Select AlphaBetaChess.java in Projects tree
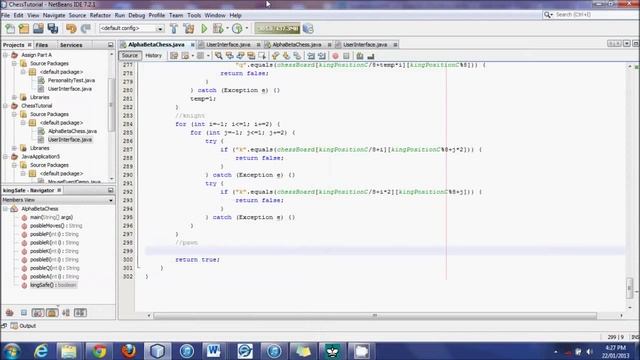The width and height of the screenshot is (640, 360). coord(72,131)
